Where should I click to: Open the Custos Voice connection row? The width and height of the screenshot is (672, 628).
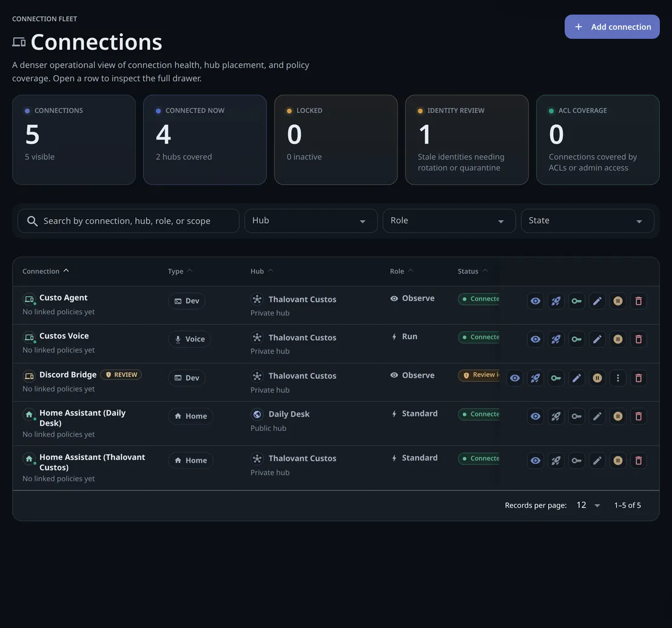coord(335,343)
